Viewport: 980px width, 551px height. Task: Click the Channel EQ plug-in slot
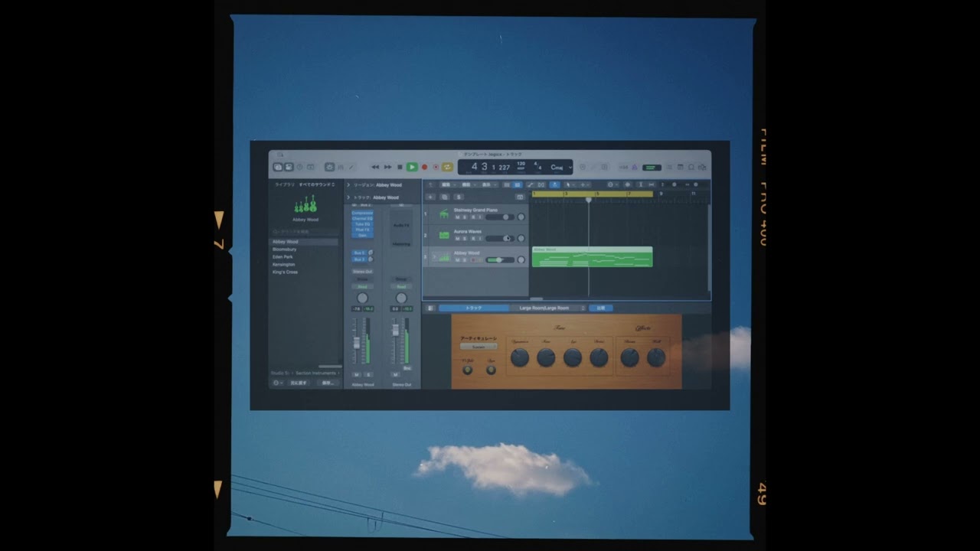pos(362,219)
